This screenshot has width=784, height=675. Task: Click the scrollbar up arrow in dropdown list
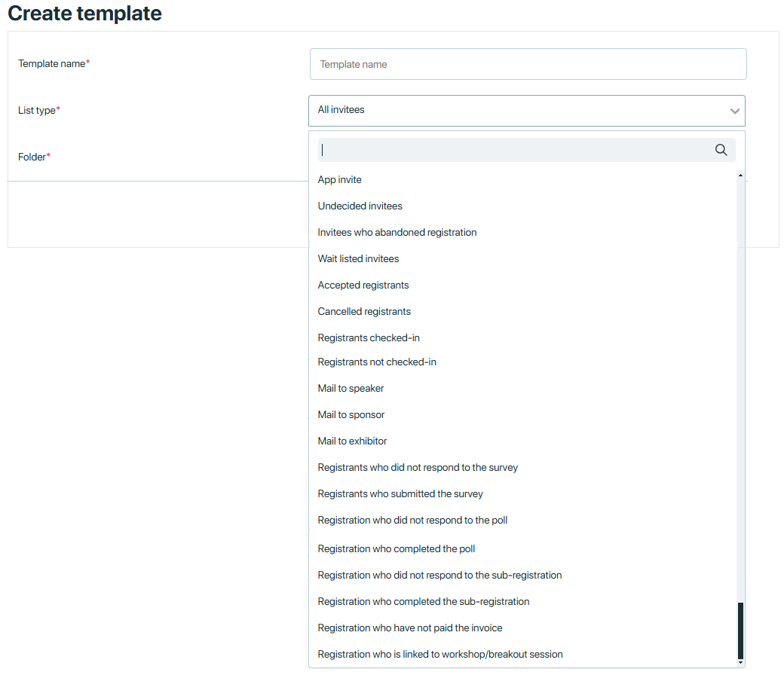click(740, 175)
